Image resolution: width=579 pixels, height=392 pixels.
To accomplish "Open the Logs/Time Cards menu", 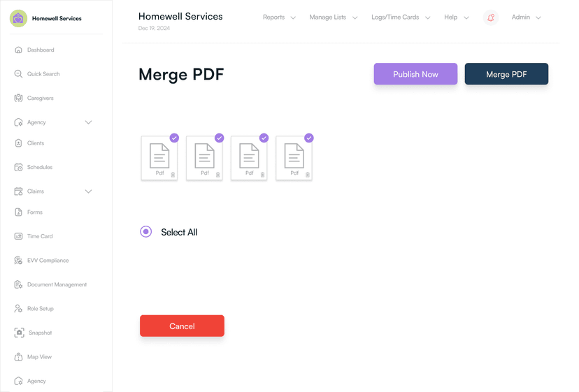I will pyautogui.click(x=401, y=17).
